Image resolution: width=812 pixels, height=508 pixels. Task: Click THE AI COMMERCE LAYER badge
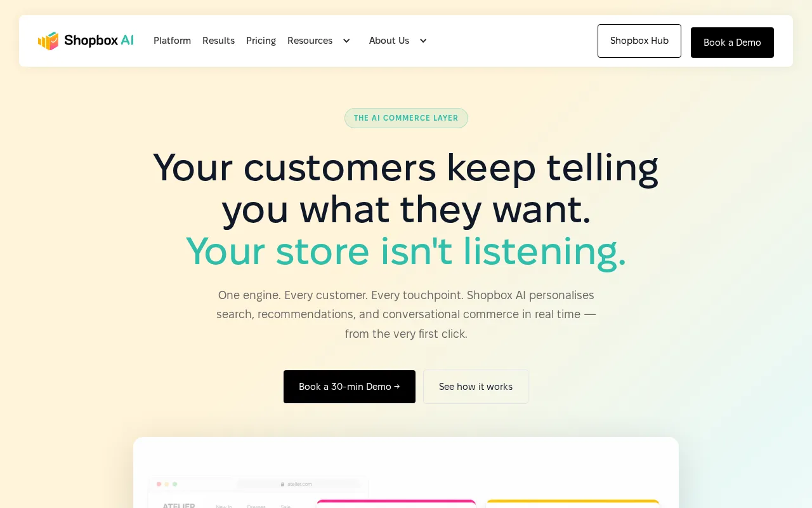coord(406,118)
